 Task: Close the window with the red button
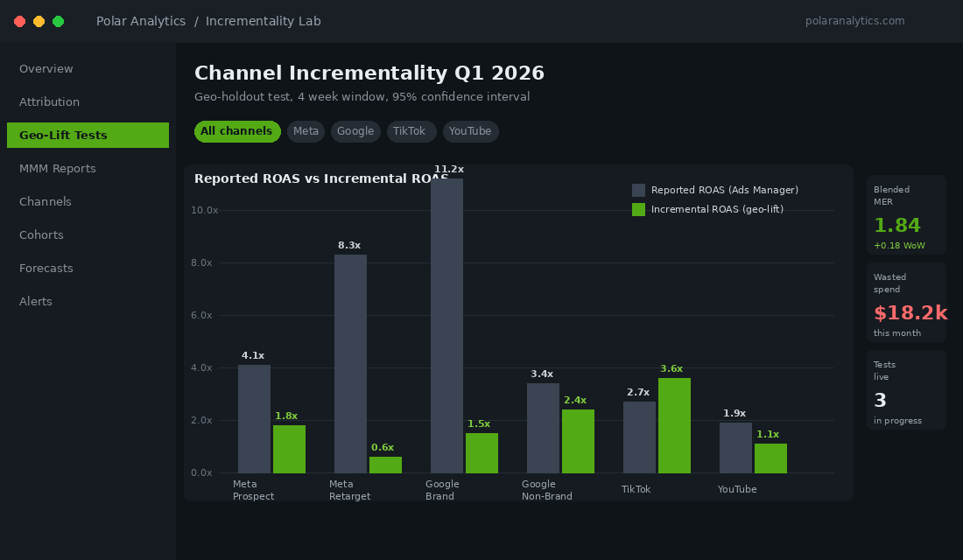point(19,22)
